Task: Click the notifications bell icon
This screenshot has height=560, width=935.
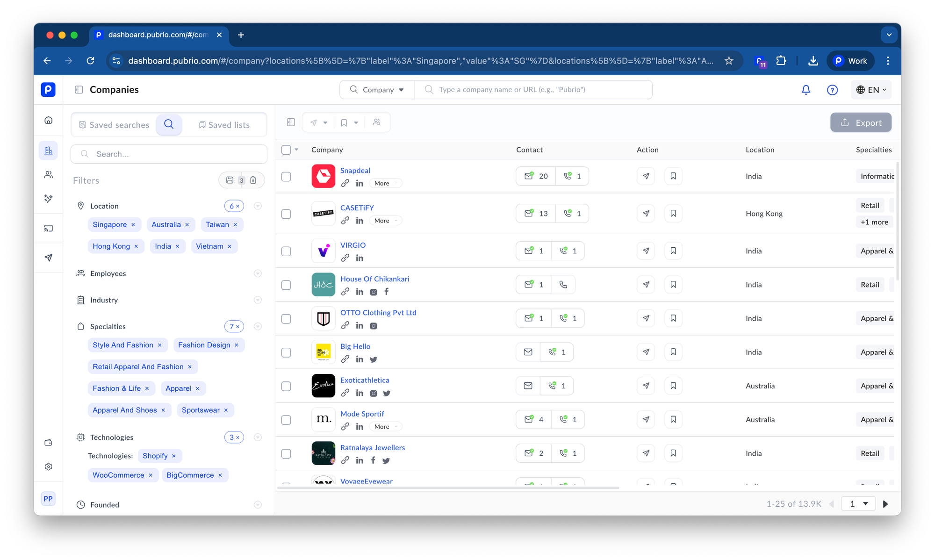Action: click(x=806, y=90)
